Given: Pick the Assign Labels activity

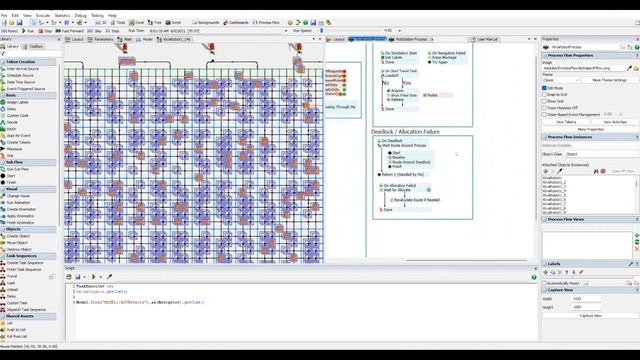Looking at the screenshot, I should pos(18,102).
